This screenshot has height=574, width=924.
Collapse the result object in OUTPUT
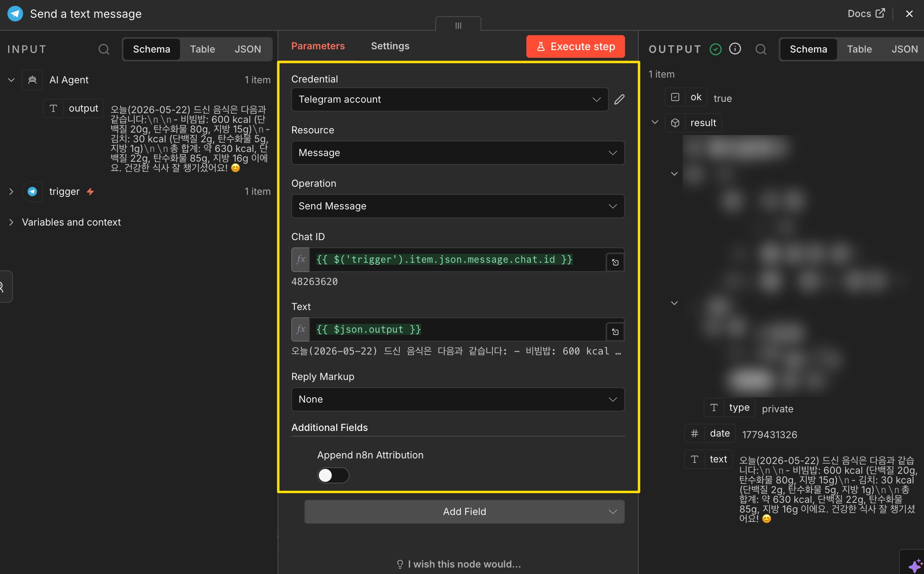point(655,122)
